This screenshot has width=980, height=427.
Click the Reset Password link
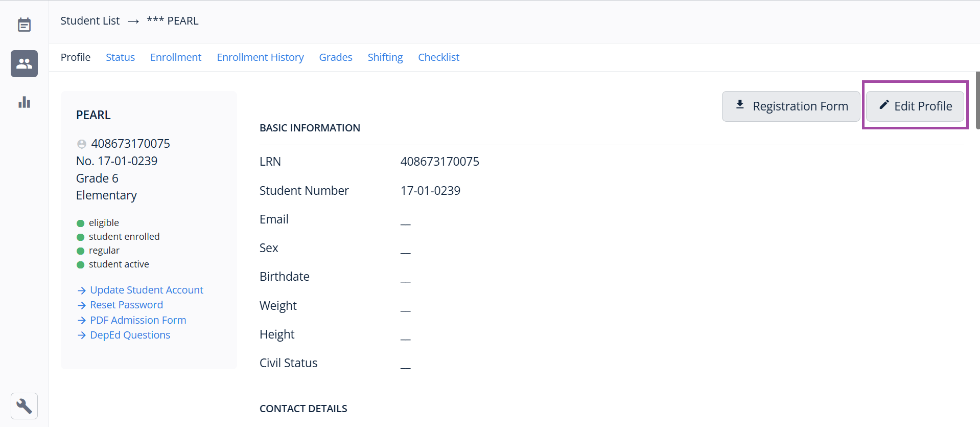pos(126,305)
